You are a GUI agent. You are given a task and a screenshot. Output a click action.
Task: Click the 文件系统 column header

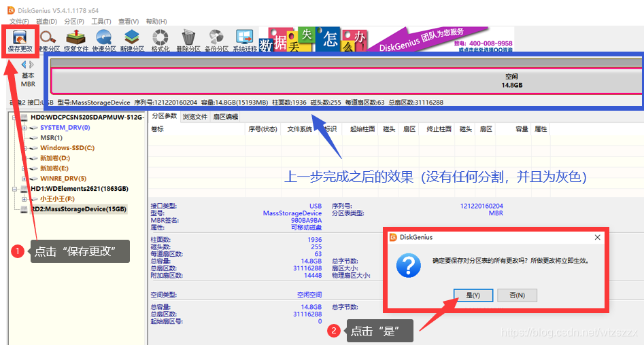(x=300, y=129)
